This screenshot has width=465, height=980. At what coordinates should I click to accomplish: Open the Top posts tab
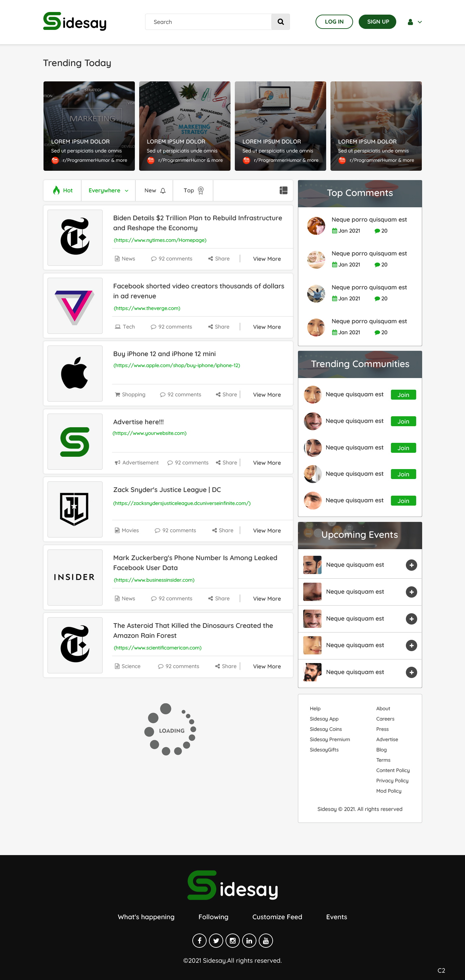[193, 191]
